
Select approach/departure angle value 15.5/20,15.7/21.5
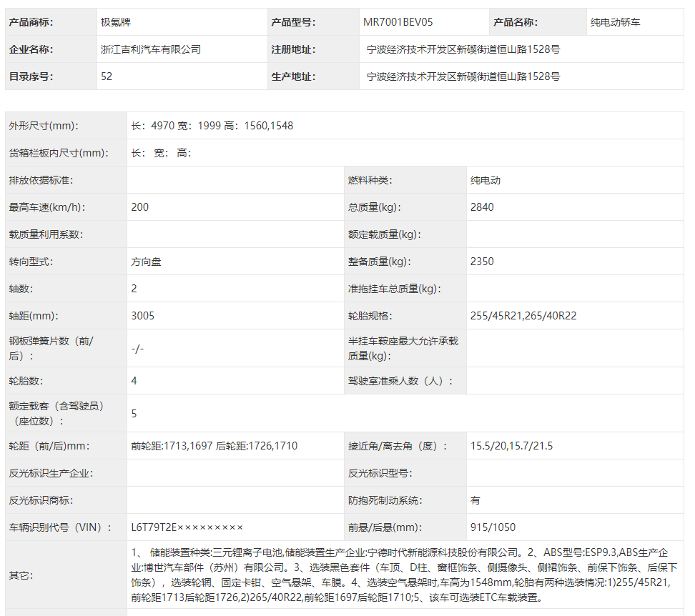[x=511, y=446]
